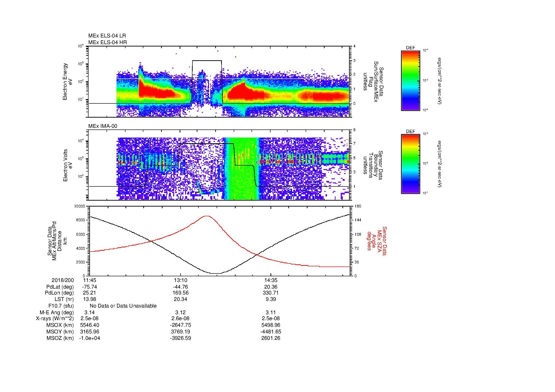Click the PdLon value 169.56

(180, 293)
